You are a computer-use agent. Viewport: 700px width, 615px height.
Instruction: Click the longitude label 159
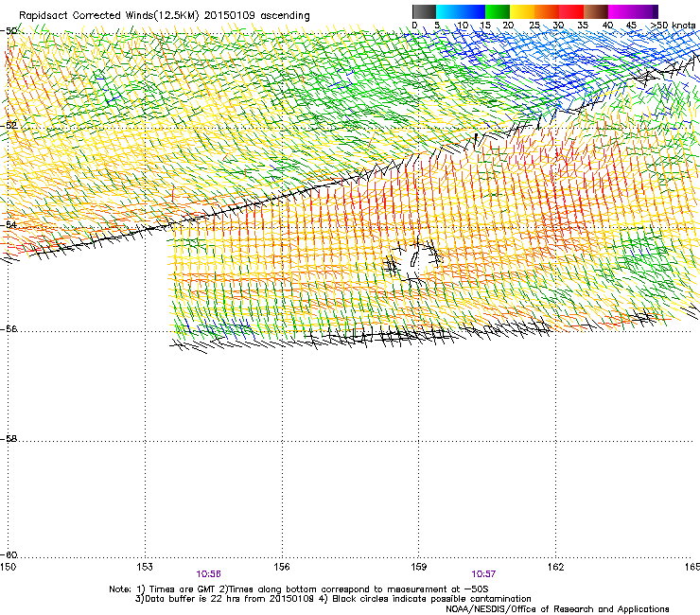tap(419, 567)
